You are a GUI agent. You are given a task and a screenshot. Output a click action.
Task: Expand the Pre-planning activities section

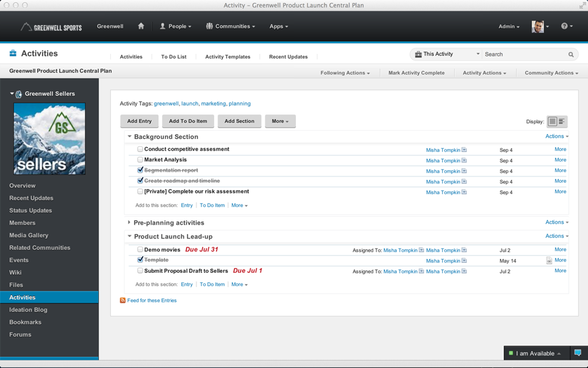coord(129,223)
